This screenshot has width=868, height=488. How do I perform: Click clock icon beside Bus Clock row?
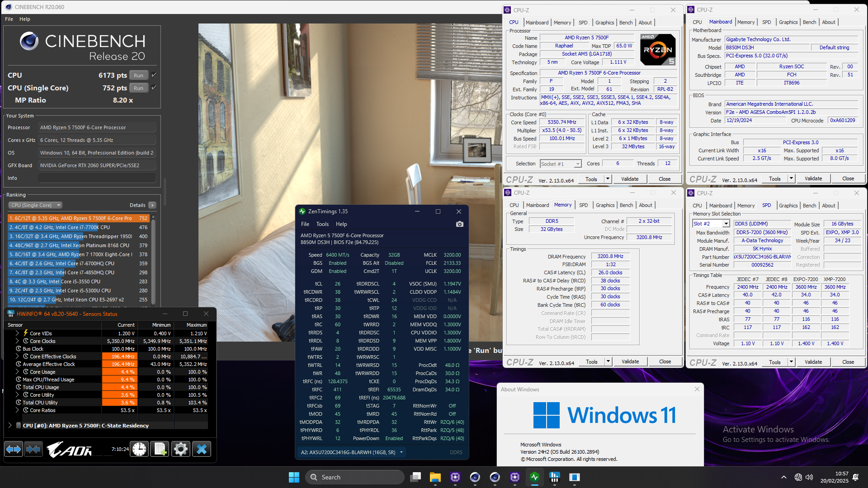coord(19,349)
